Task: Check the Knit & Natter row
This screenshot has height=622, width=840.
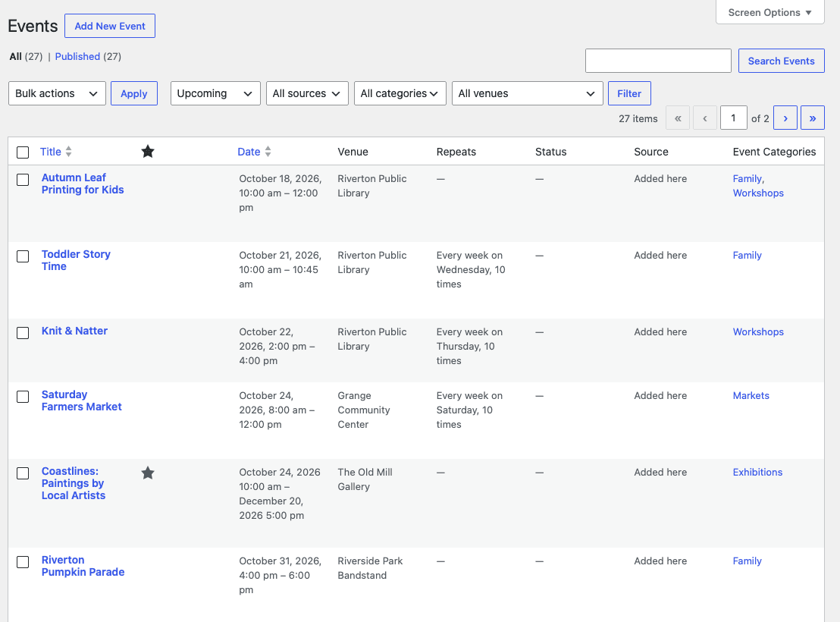Action: click(x=23, y=333)
